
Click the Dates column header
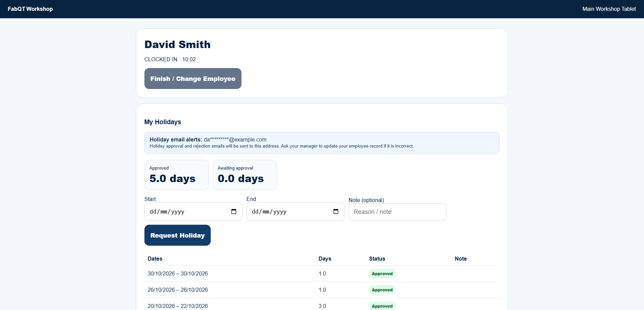(x=155, y=259)
